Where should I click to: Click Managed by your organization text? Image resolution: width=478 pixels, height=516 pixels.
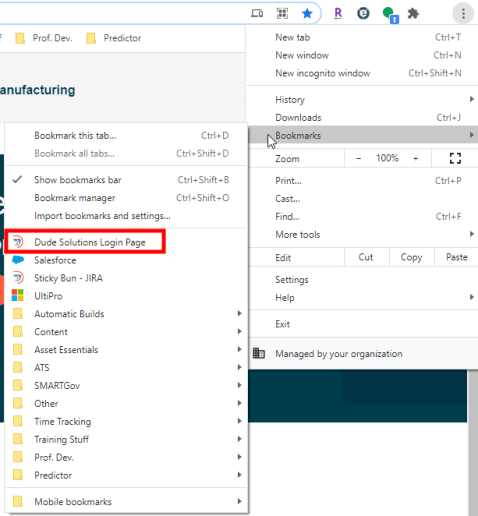tap(339, 354)
